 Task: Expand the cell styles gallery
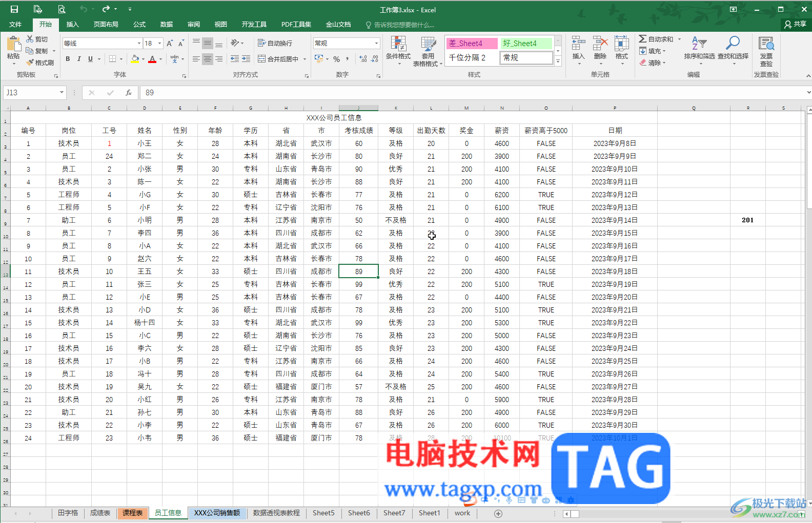[558, 61]
